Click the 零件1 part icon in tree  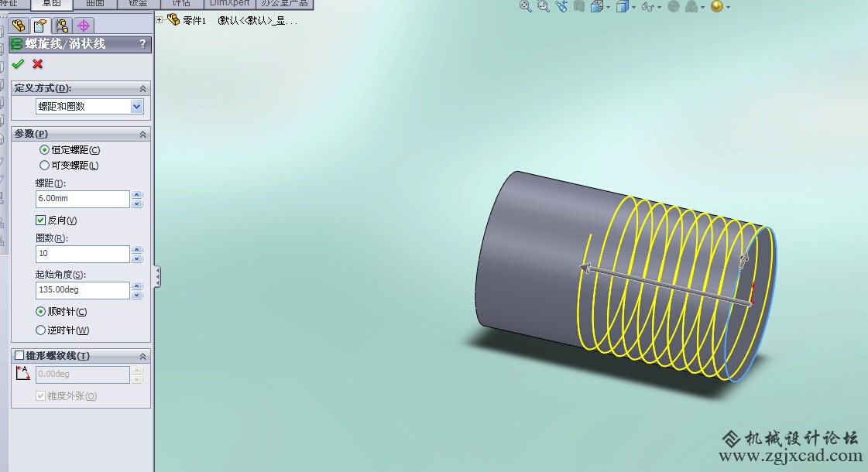tap(173, 20)
